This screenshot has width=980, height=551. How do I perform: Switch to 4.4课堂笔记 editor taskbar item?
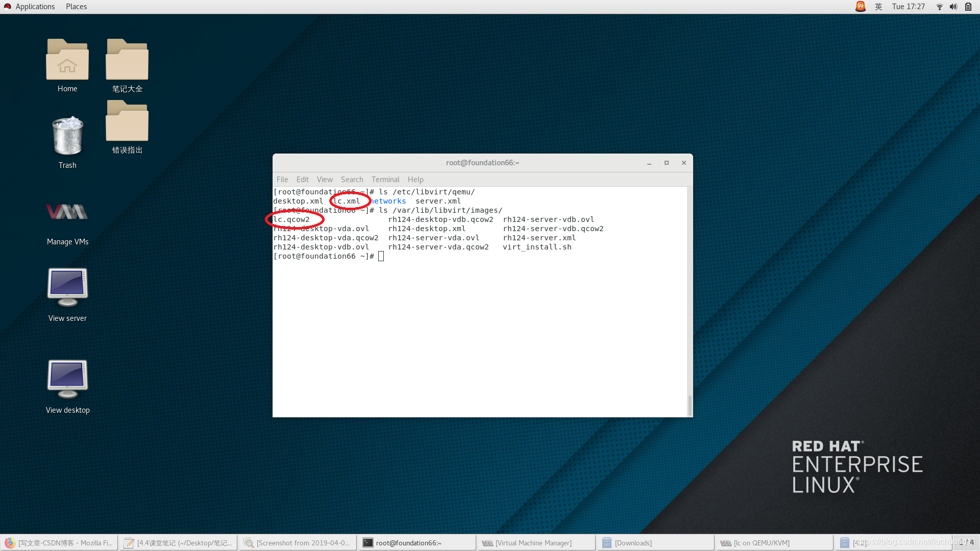(x=179, y=543)
